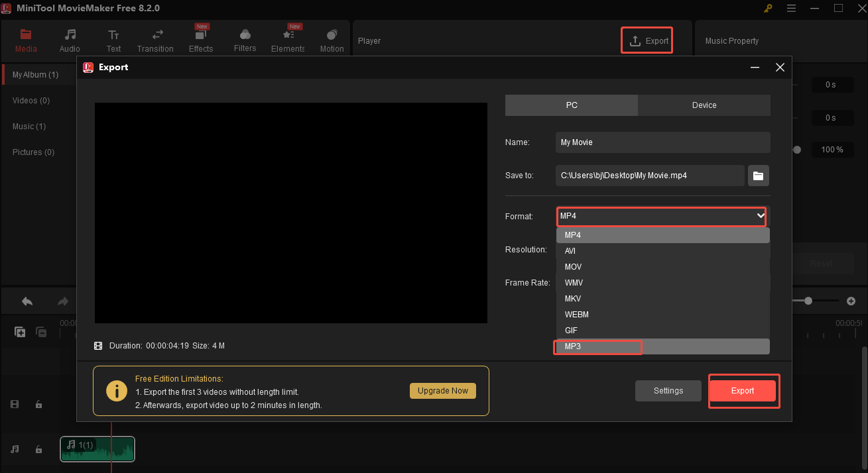Image resolution: width=868 pixels, height=473 pixels.
Task: Choose WMV from the format list
Action: point(662,283)
